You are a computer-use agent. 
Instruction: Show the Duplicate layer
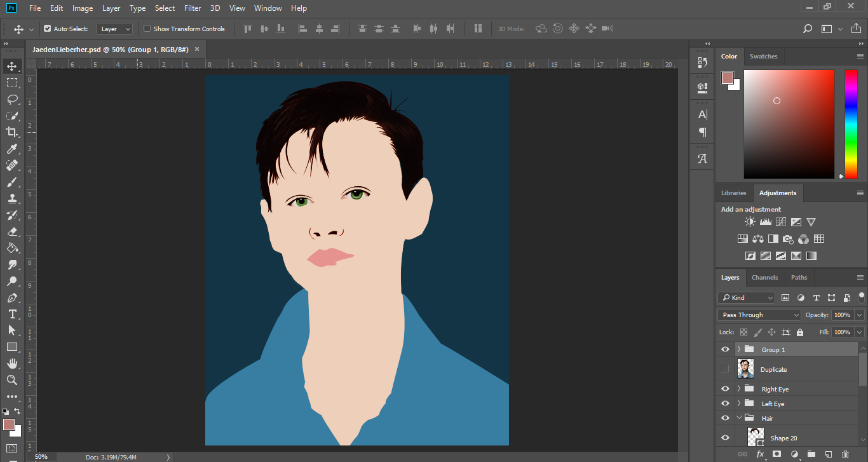[725, 369]
